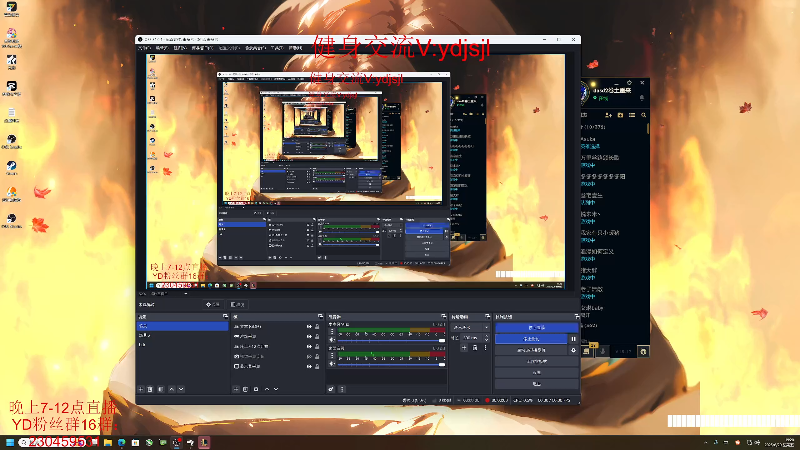The image size is (800, 450).
Task: Toggle microphone icon in friends window
Action: 603,351
